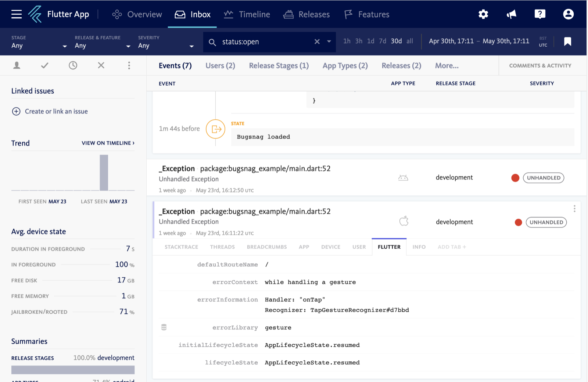Viewport: 588px width, 382px height.
Task: Assign error using the person icon
Action: [17, 65]
